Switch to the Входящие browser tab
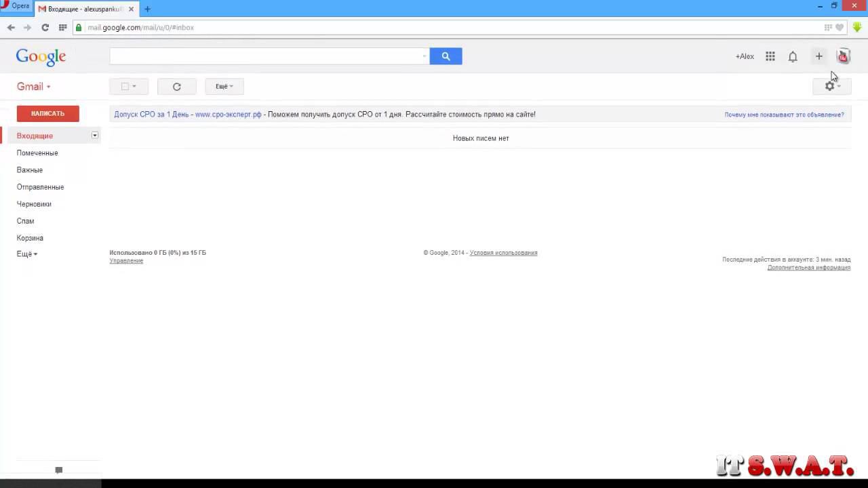The image size is (868, 488). click(x=86, y=9)
